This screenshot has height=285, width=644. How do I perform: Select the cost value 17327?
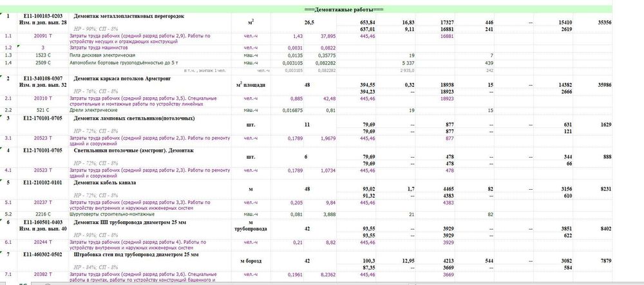[x=447, y=23]
